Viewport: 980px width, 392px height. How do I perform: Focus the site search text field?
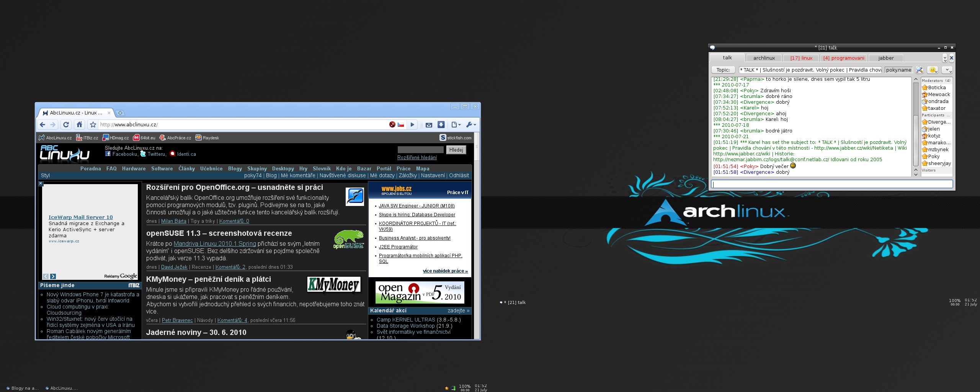point(420,150)
